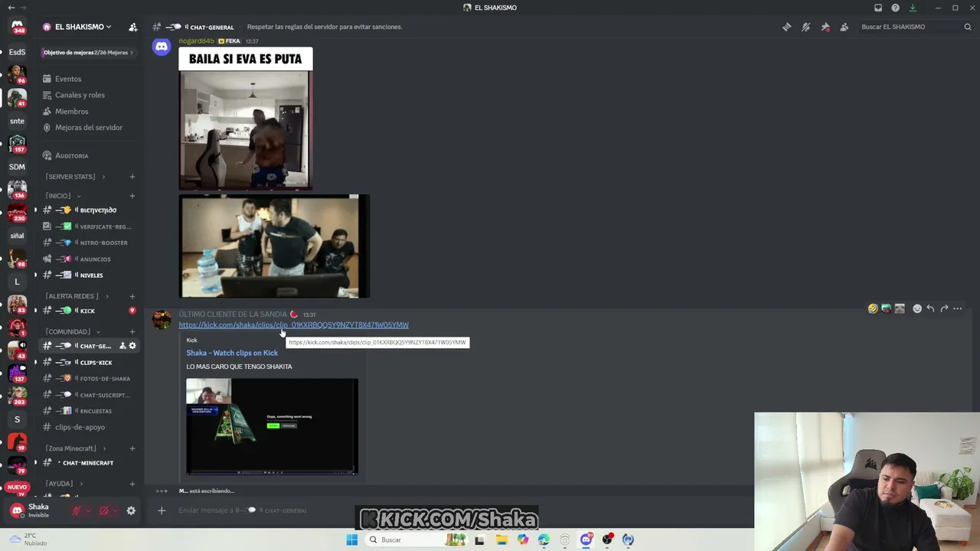Open the 'BAILA SI EVA ES PUTA' GIF
This screenshot has width=980, height=551.
[246, 119]
